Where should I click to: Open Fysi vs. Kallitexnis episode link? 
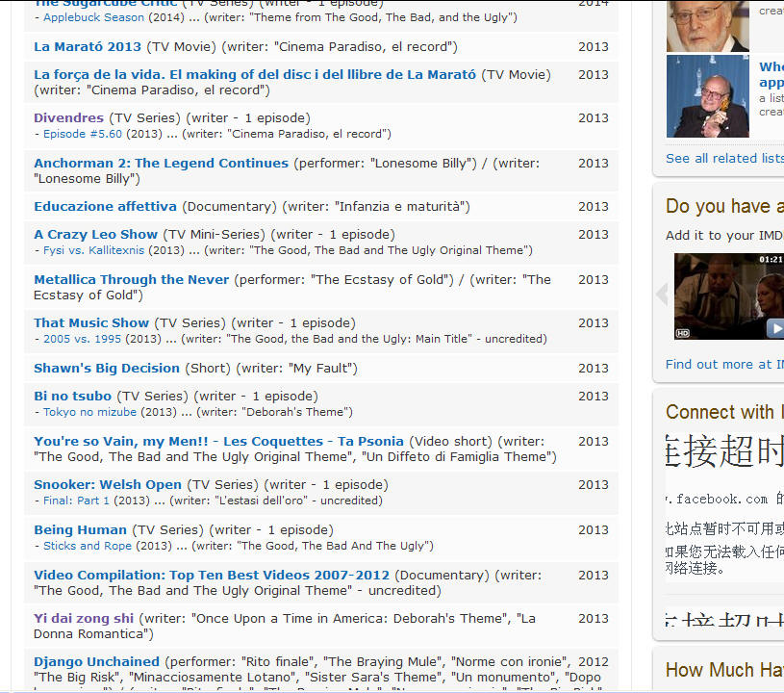[93, 250]
